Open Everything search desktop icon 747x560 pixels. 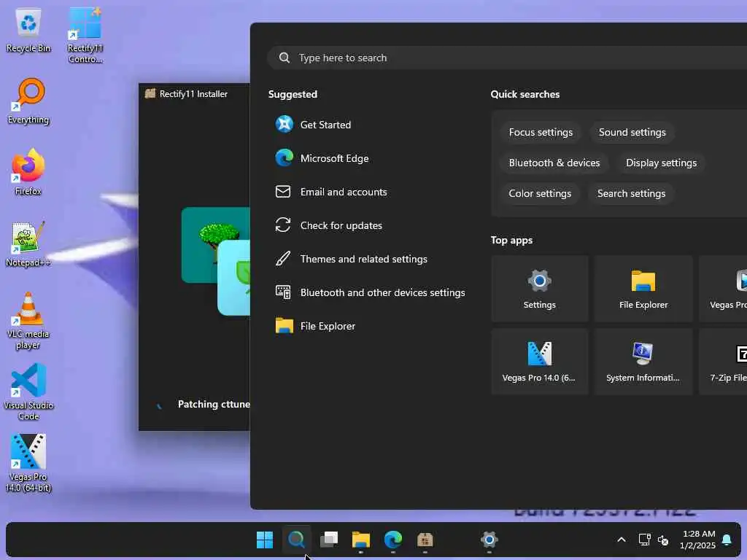pos(28,101)
